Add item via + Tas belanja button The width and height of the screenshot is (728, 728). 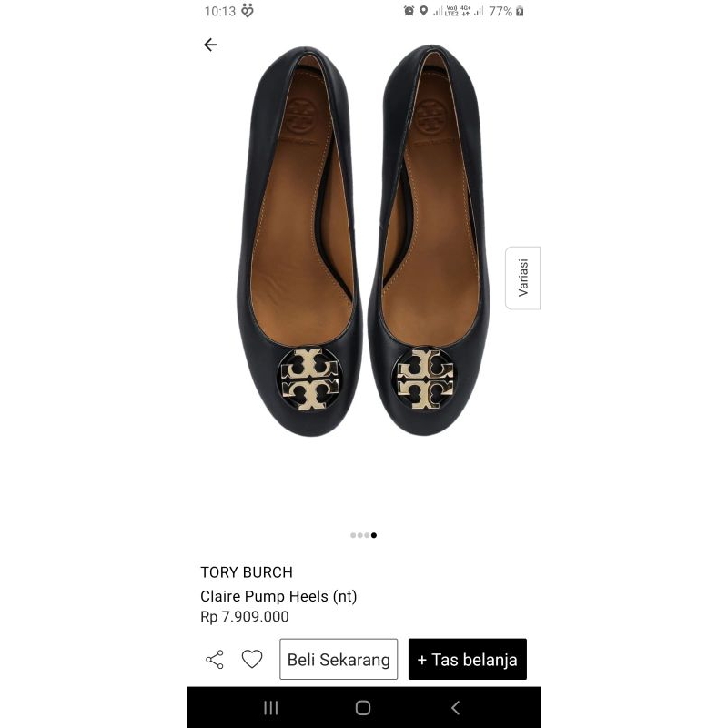tap(468, 659)
